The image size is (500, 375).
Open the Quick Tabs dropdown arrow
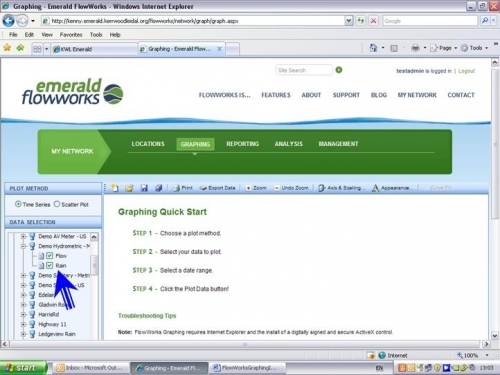pyautogui.click(x=46, y=49)
